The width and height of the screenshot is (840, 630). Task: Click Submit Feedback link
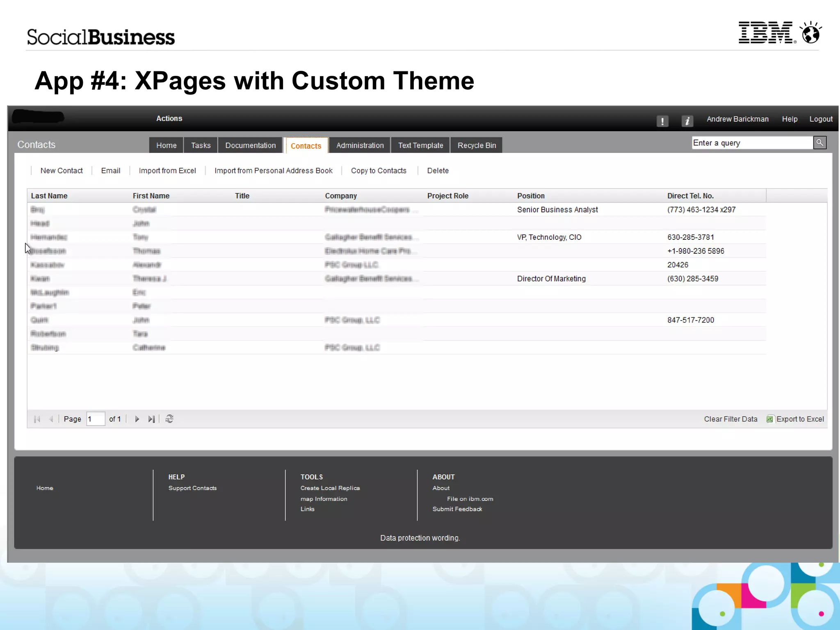(457, 509)
